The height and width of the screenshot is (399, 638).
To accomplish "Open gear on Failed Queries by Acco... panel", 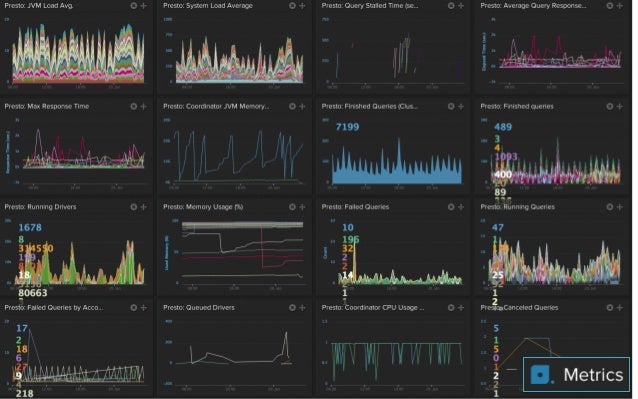I will 133,307.
